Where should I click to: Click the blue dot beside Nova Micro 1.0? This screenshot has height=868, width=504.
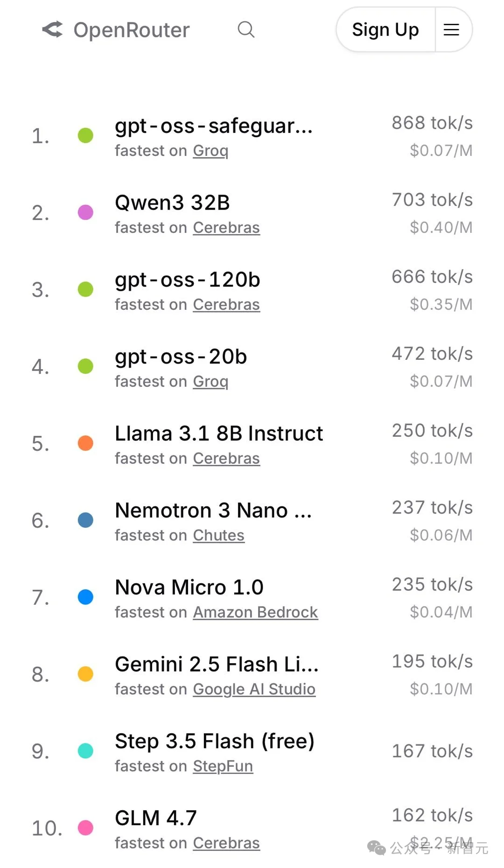(x=85, y=596)
